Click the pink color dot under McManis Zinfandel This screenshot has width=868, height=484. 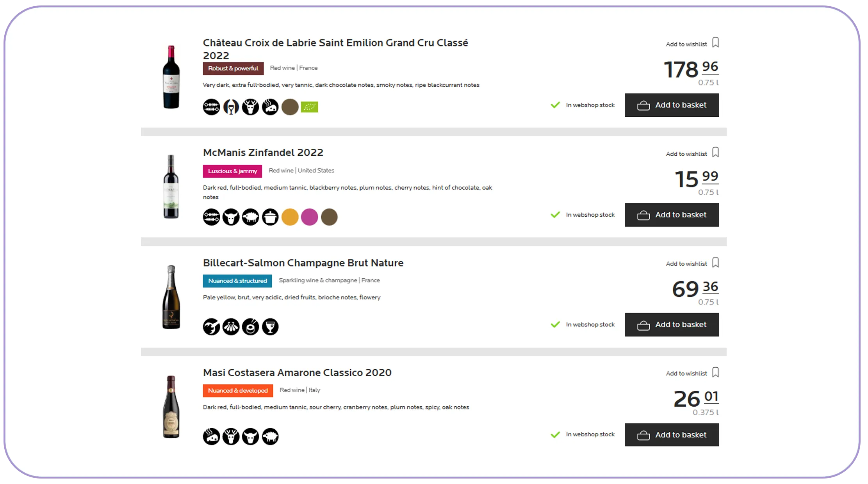click(x=310, y=217)
